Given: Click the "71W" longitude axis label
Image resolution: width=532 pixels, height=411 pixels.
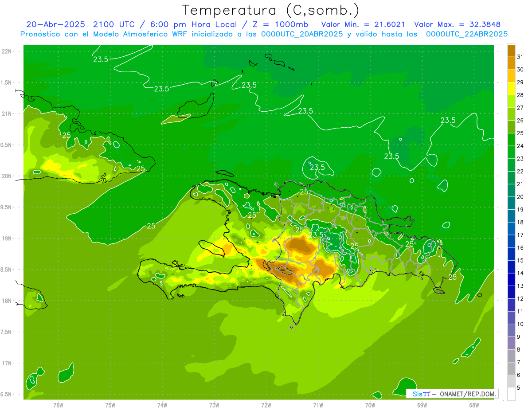Looking at the screenshot, I should coord(318,405).
